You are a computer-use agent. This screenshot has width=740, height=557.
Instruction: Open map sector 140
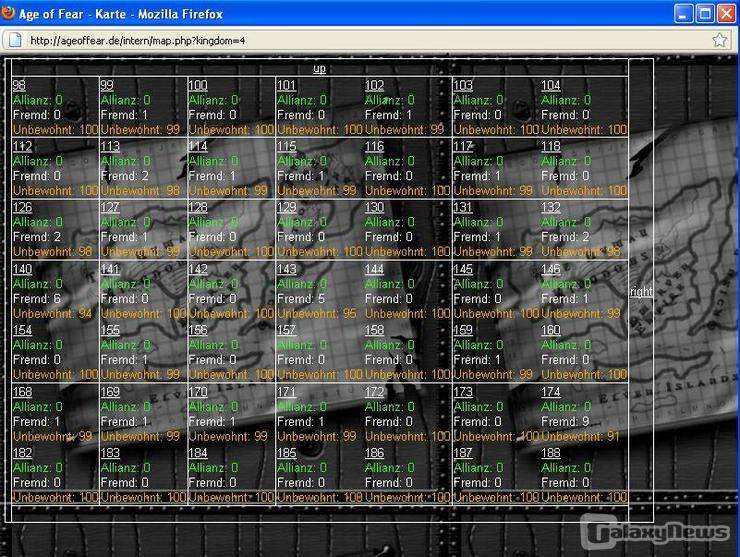[x=22, y=269]
